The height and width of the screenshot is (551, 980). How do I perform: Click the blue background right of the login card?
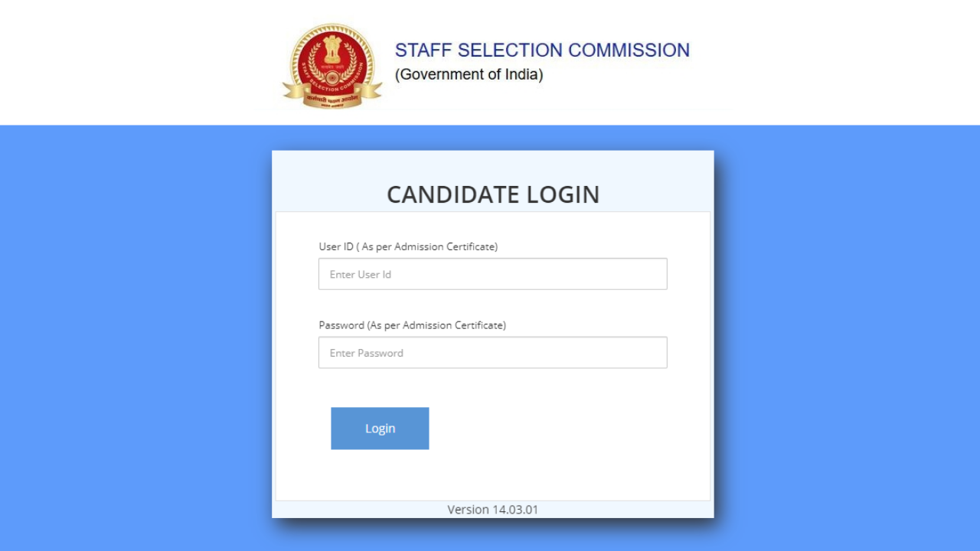tap(847, 337)
